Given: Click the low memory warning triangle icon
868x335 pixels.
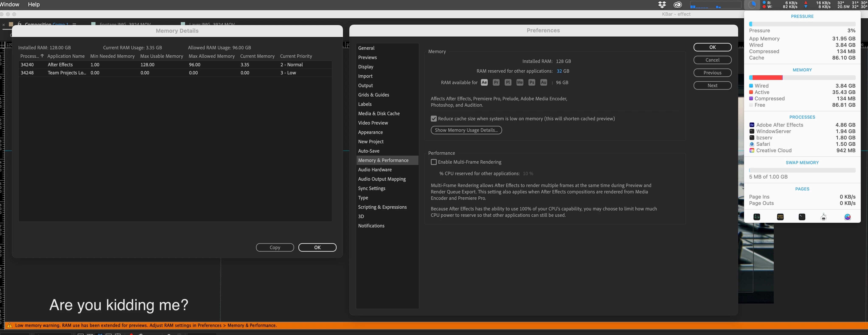Looking at the screenshot, I should [x=9, y=326].
